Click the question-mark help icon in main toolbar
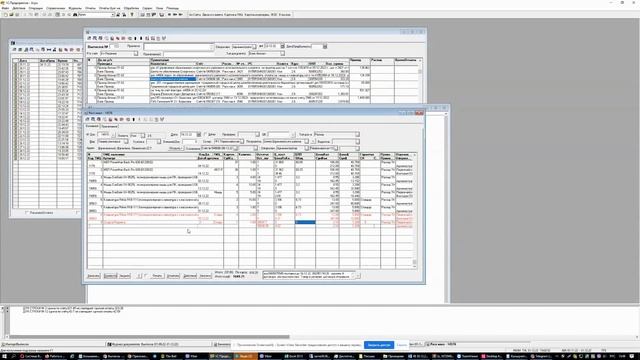The image size is (640, 360). click(132, 15)
